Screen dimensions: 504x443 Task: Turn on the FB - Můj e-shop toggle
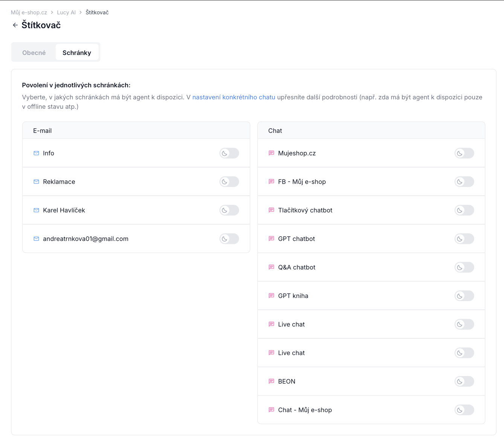tap(464, 182)
